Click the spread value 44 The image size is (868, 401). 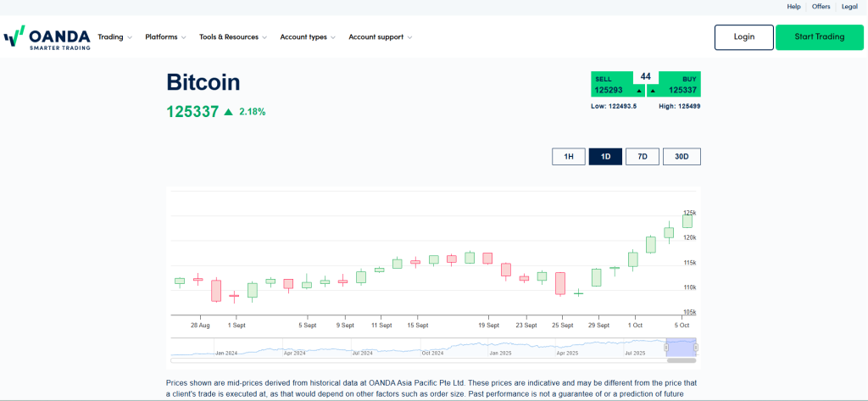pos(645,76)
